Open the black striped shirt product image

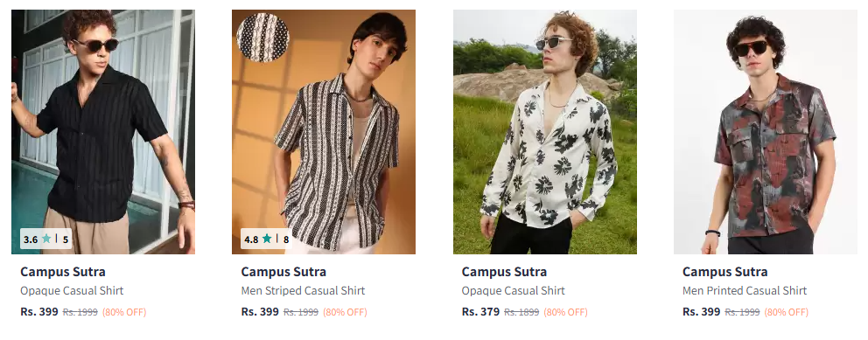coord(103,132)
